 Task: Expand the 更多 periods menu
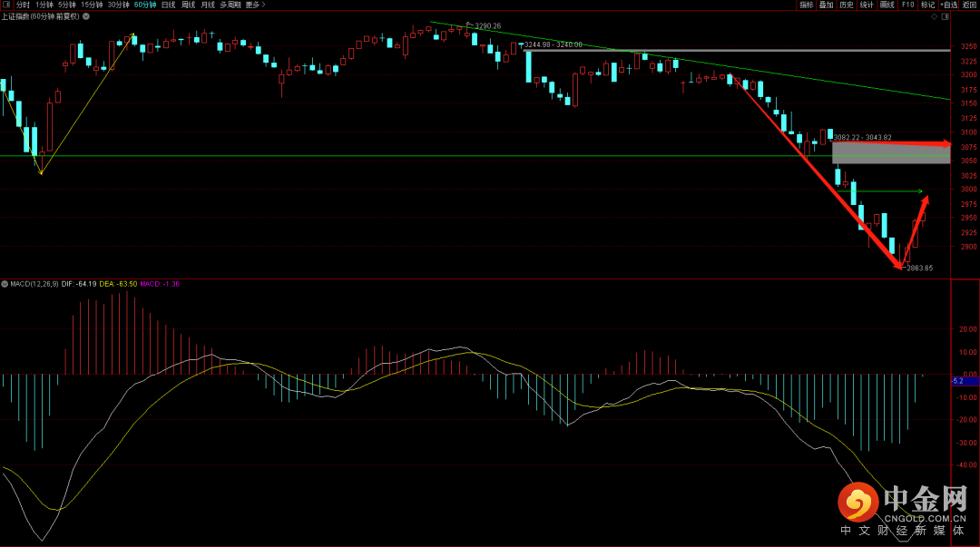pos(253,5)
